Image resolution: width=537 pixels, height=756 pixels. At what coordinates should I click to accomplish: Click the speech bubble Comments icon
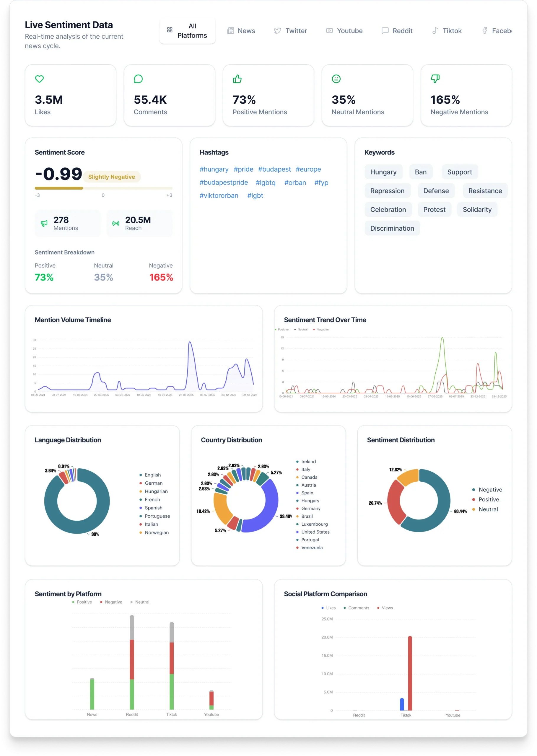pos(138,79)
